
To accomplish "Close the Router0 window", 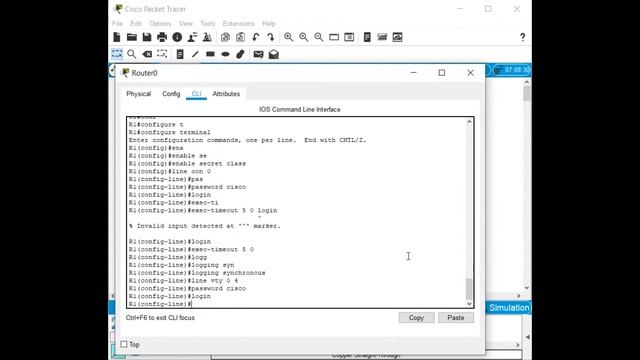I will (x=470, y=73).
